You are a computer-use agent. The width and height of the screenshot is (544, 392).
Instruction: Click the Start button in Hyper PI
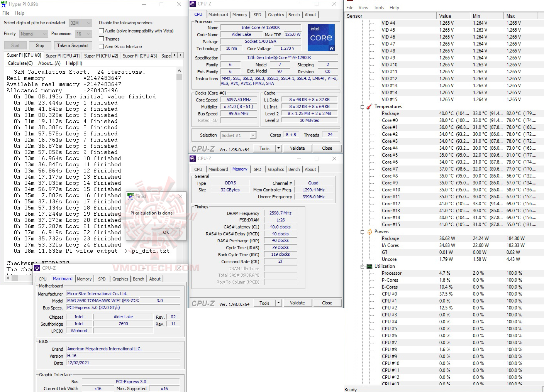15,46
